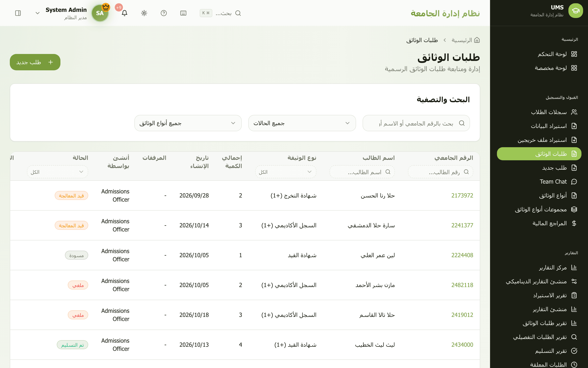This screenshot has width=588, height=368.
Task: Click تقرير الاستيراد clipboard icon
Action: (x=574, y=295)
